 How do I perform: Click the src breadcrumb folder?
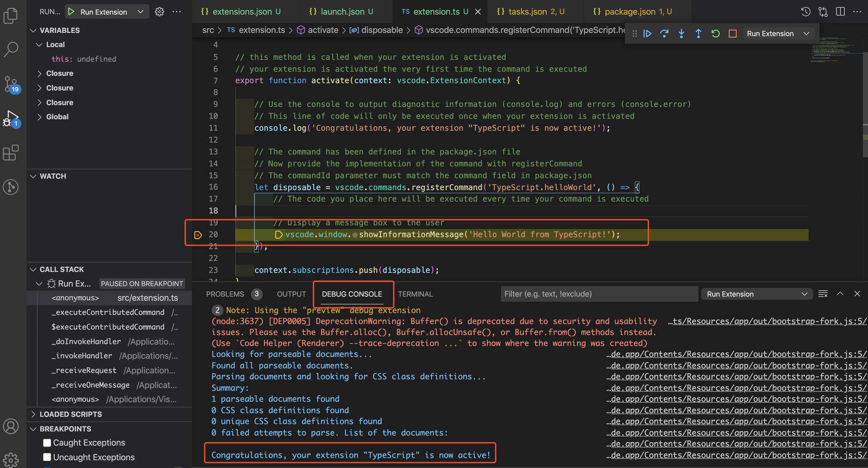pyautogui.click(x=208, y=30)
